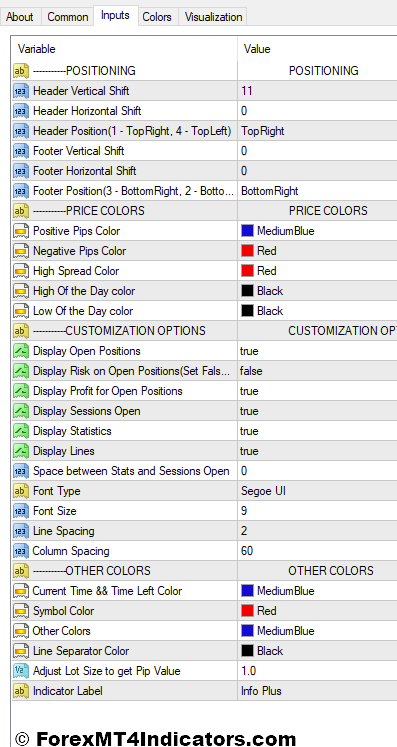Select the Space between Stats and Sessions Open row

(x=204, y=471)
